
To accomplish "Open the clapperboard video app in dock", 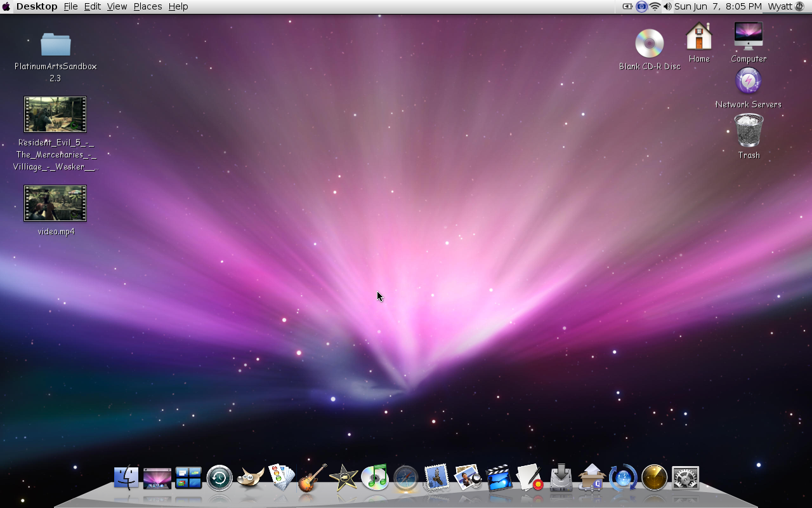I will pyautogui.click(x=499, y=478).
